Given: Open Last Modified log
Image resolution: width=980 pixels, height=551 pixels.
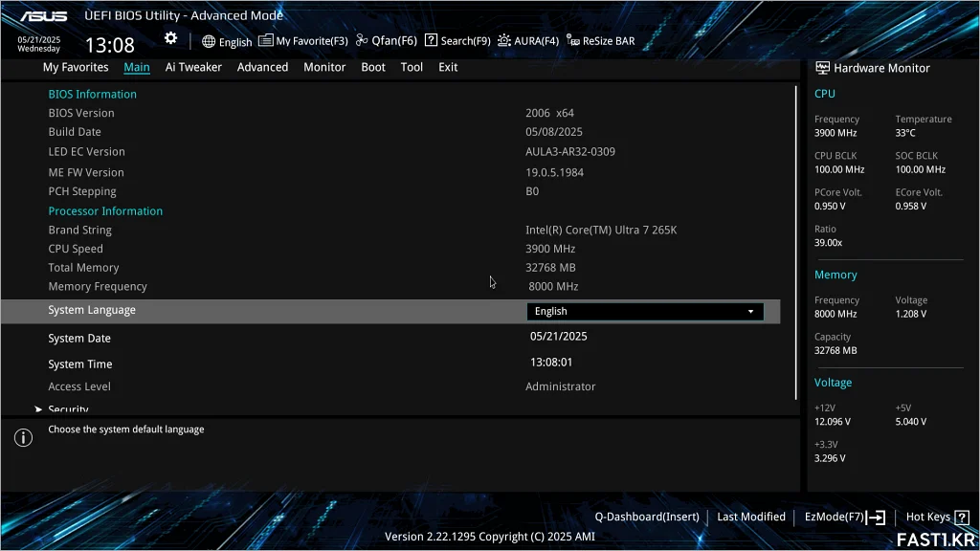Looking at the screenshot, I should 751,517.
